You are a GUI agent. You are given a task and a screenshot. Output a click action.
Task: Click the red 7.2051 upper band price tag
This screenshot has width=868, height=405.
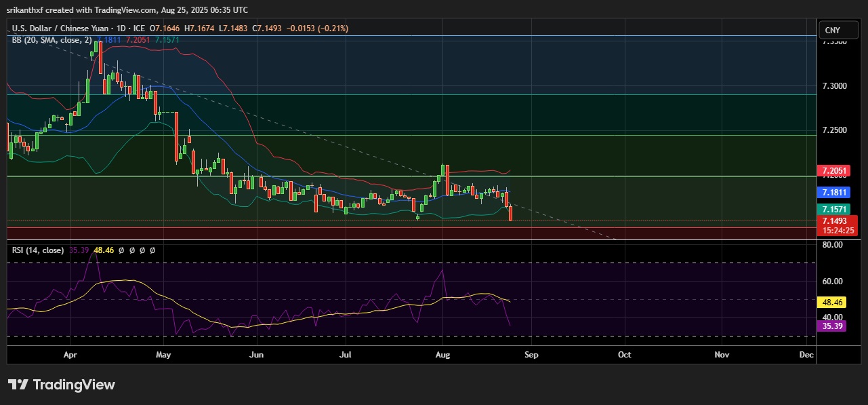(x=838, y=171)
